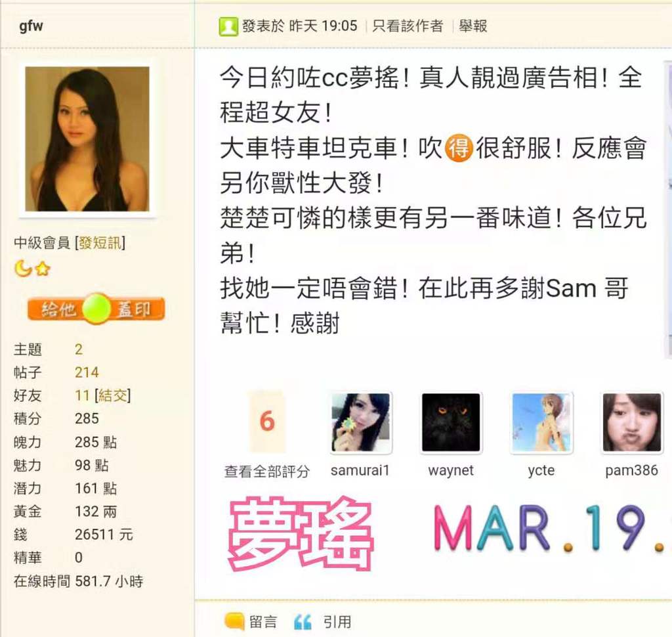Click the 留言 speech bubble icon
Screen dimensions: 672x637
click(234, 621)
